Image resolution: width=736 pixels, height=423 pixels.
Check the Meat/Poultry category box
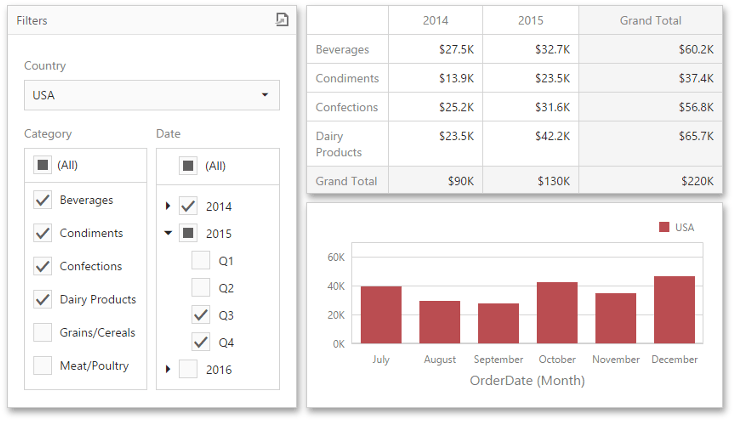pyautogui.click(x=42, y=366)
